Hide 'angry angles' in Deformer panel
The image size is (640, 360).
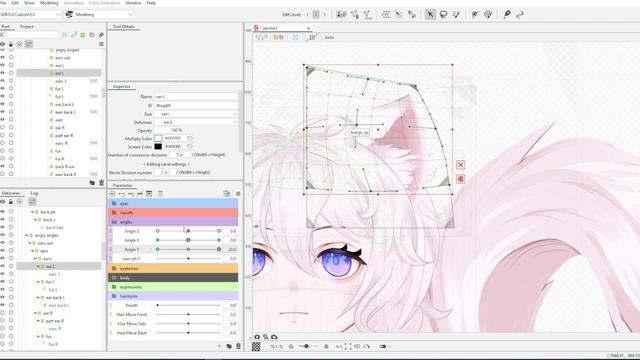pos(2,235)
